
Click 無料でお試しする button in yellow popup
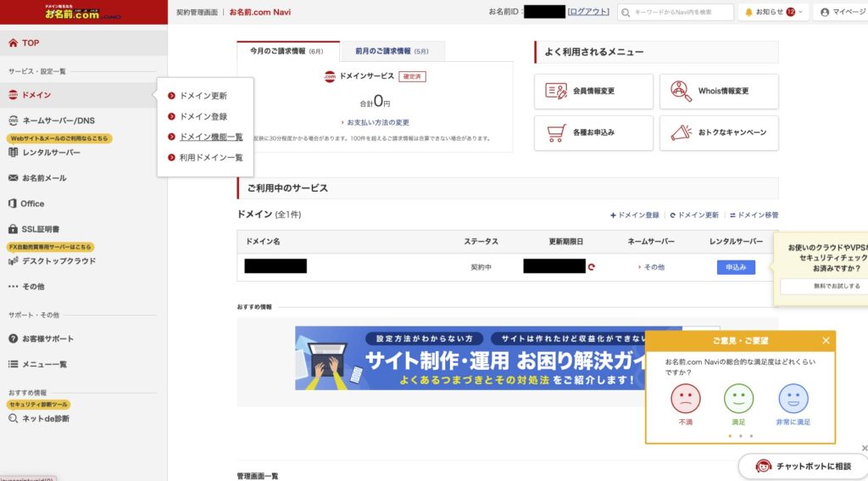tap(824, 286)
